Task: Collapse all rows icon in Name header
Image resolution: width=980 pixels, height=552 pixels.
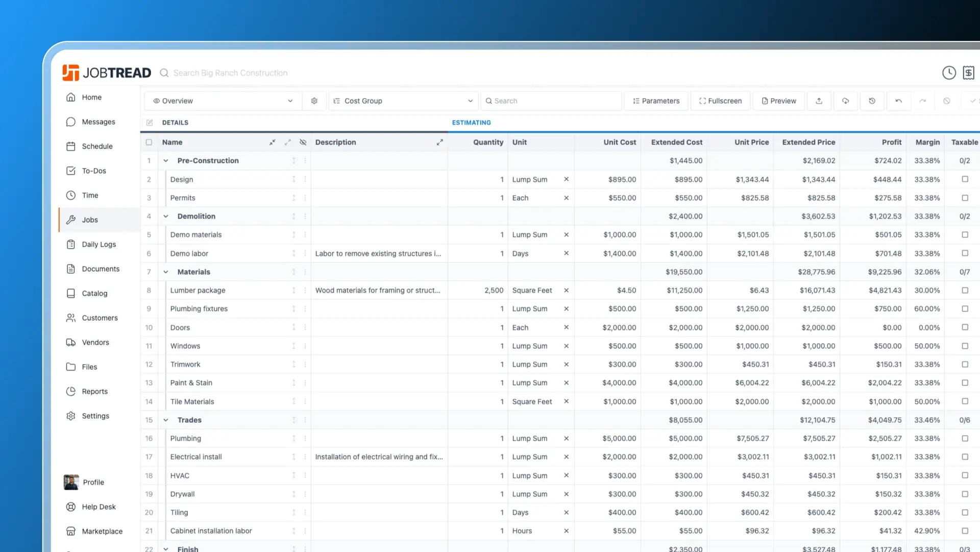Action: (273, 142)
